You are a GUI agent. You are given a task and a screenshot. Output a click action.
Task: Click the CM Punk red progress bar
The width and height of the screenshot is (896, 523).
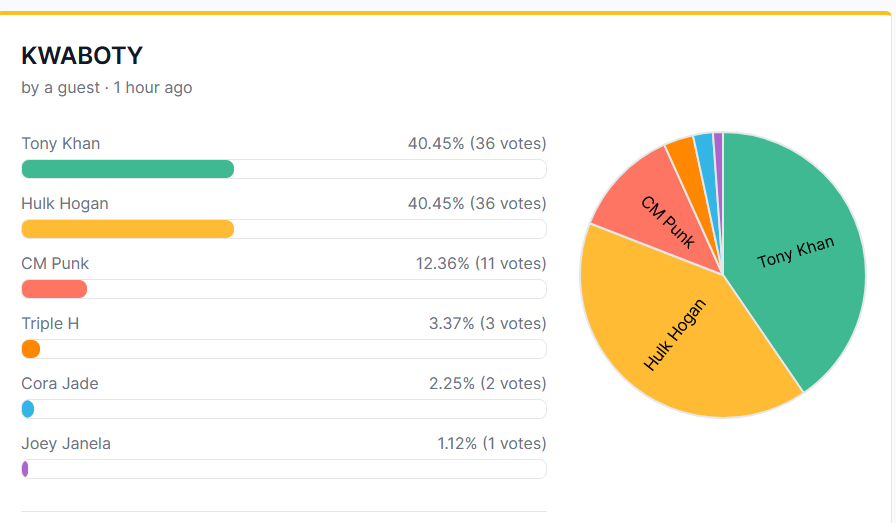[54, 289]
